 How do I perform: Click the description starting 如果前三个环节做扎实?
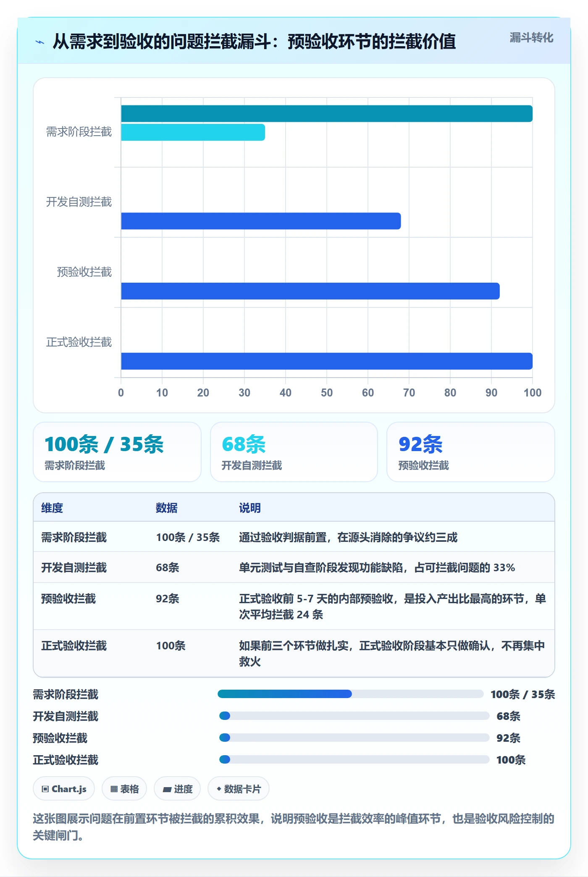click(392, 654)
